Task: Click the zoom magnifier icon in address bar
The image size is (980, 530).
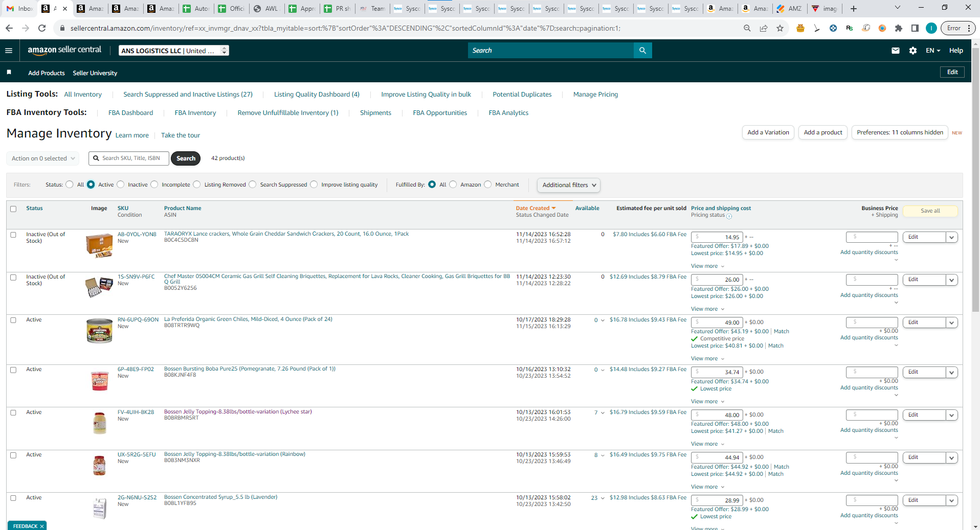Action: coord(747,28)
